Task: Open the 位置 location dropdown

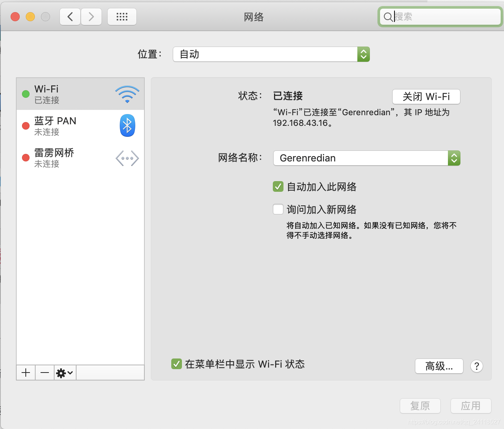Action: tap(271, 54)
